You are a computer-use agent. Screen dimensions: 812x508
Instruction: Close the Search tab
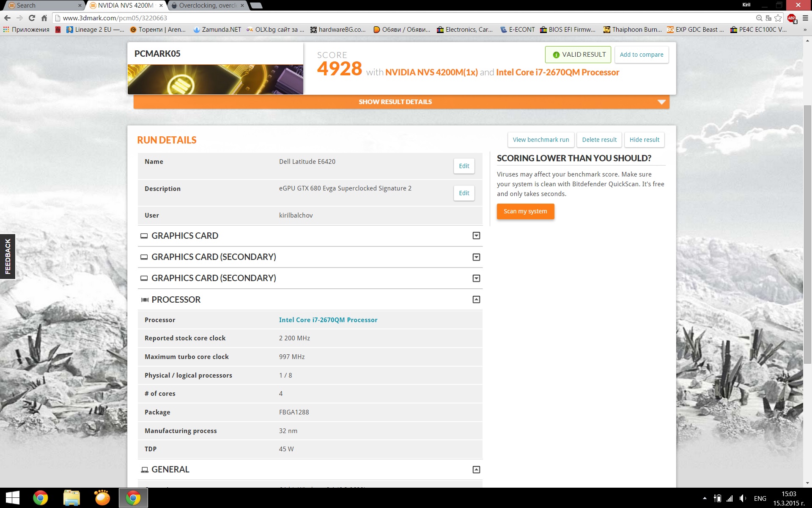pos(80,6)
